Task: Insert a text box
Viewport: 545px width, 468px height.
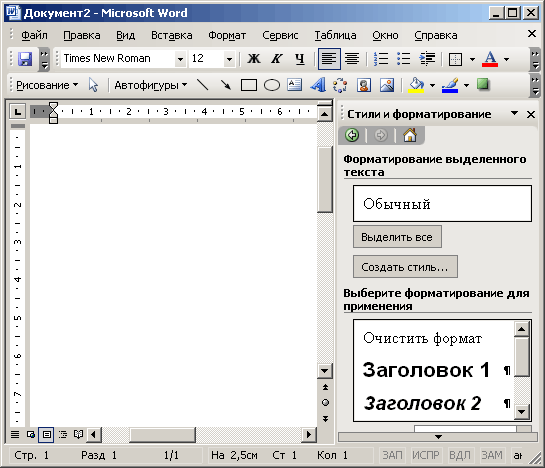Action: coord(294,85)
